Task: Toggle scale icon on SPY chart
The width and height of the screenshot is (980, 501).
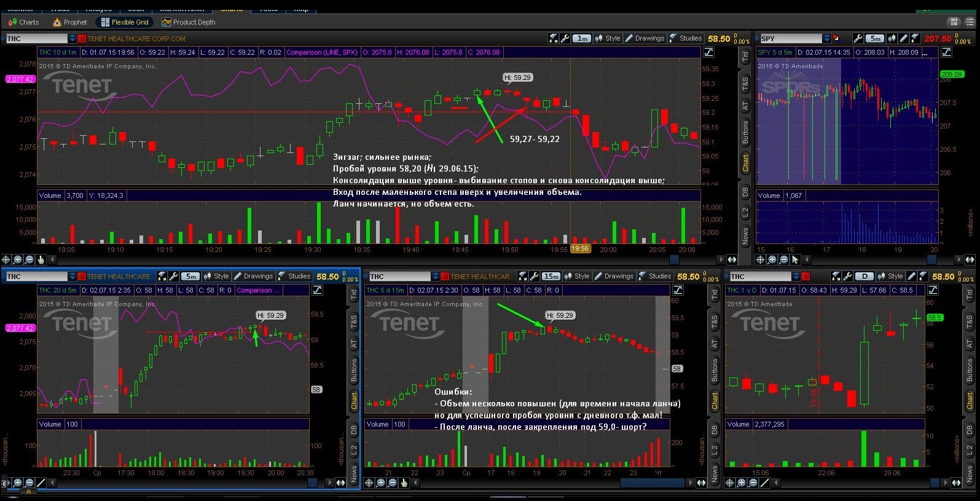Action: tap(946, 52)
